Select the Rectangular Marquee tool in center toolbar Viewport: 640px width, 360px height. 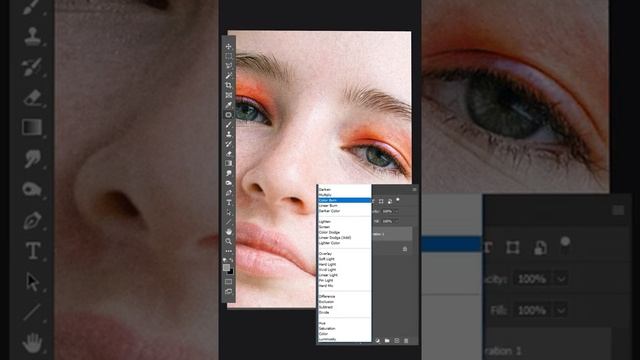coord(229,56)
